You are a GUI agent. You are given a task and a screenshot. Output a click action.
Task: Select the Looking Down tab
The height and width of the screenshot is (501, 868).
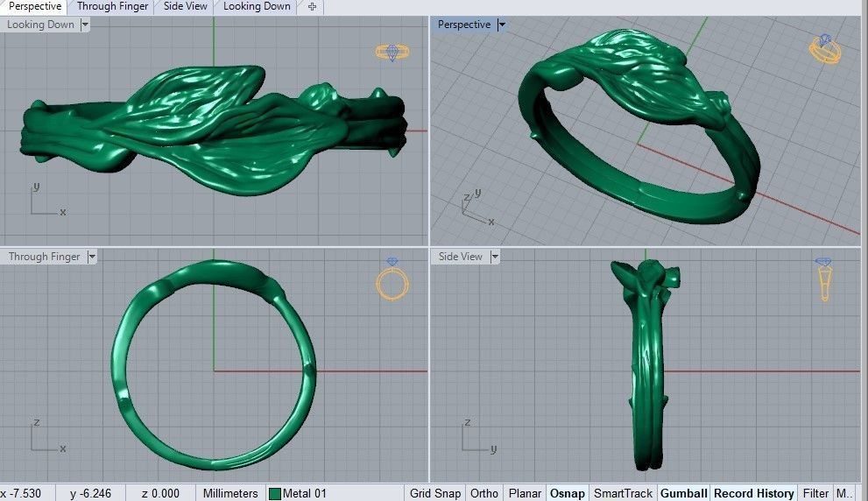tap(257, 7)
